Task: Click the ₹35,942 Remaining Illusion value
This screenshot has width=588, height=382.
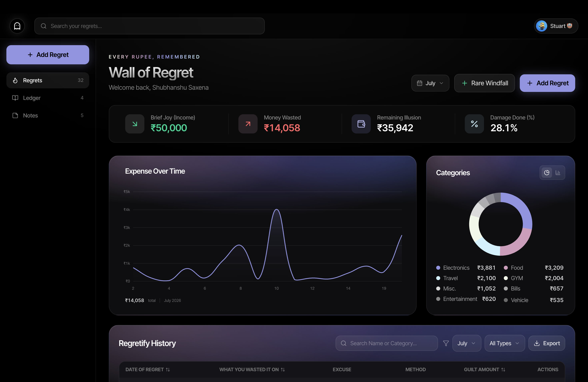Action: coord(395,128)
